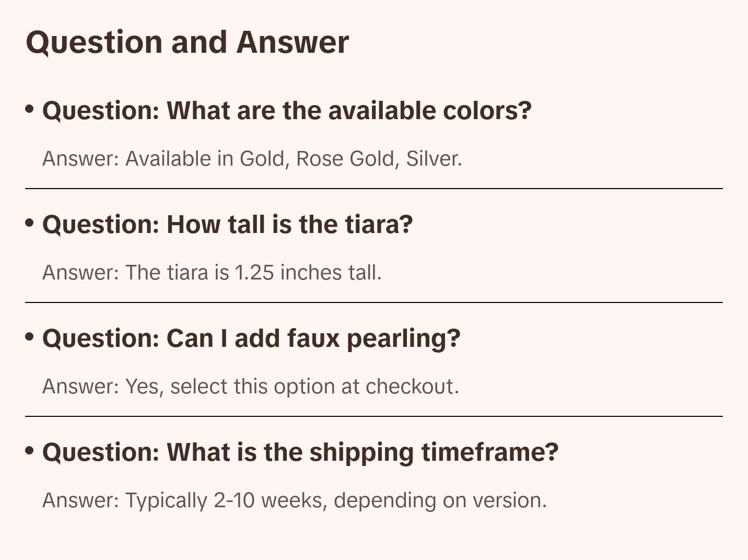The width and height of the screenshot is (748, 560).
Task: Select the tiara height answer text
Action: coord(212,273)
